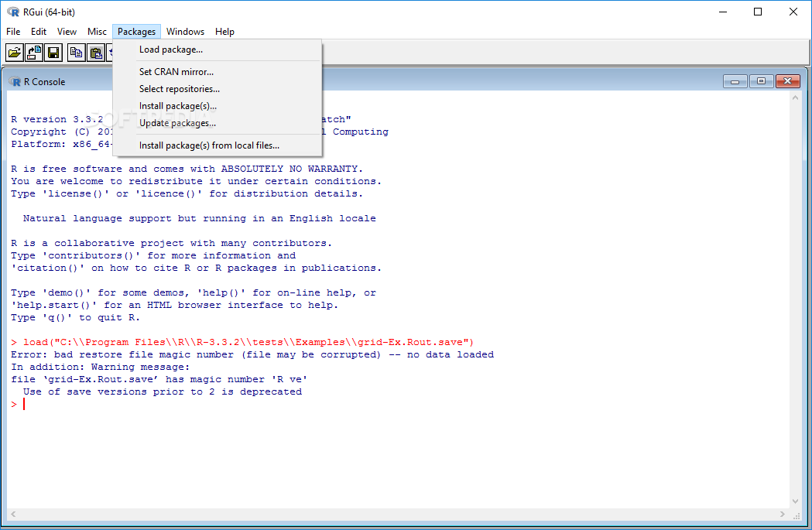
Task: Click the horizontal scrollbar right arrow
Action: [x=783, y=514]
